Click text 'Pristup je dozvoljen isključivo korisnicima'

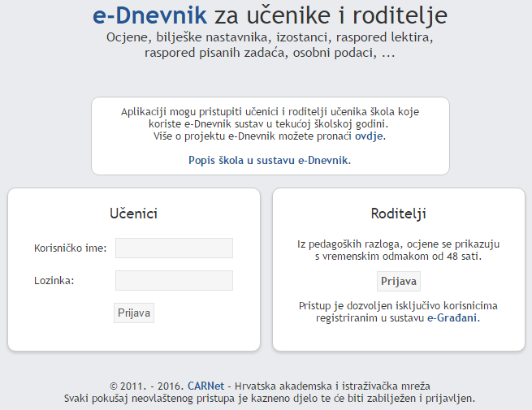tap(398, 306)
